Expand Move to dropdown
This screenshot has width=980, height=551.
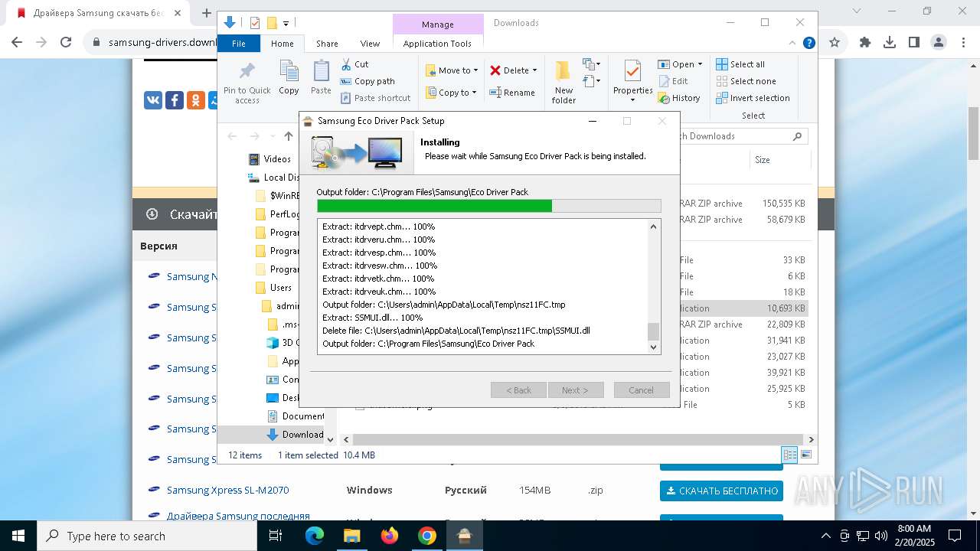[x=475, y=70]
